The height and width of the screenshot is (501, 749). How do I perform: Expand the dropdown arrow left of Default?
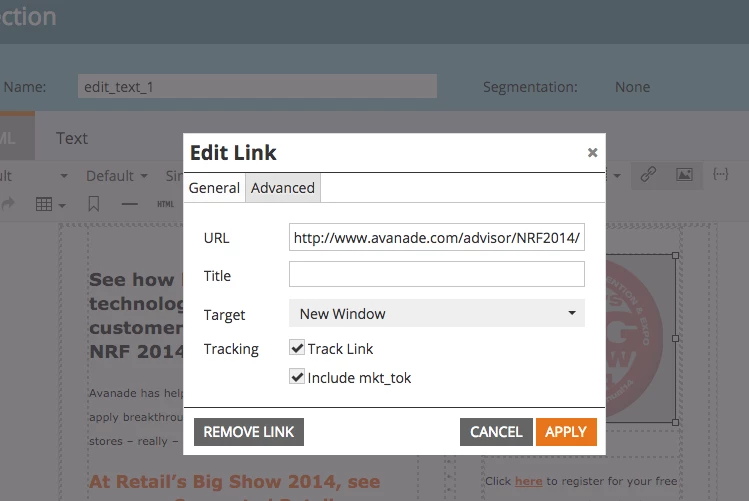tap(64, 176)
